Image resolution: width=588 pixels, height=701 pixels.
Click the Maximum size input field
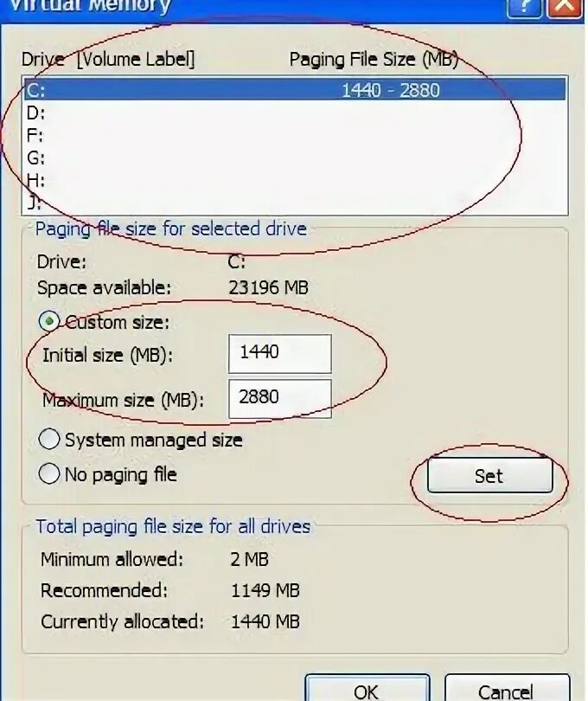[279, 398]
